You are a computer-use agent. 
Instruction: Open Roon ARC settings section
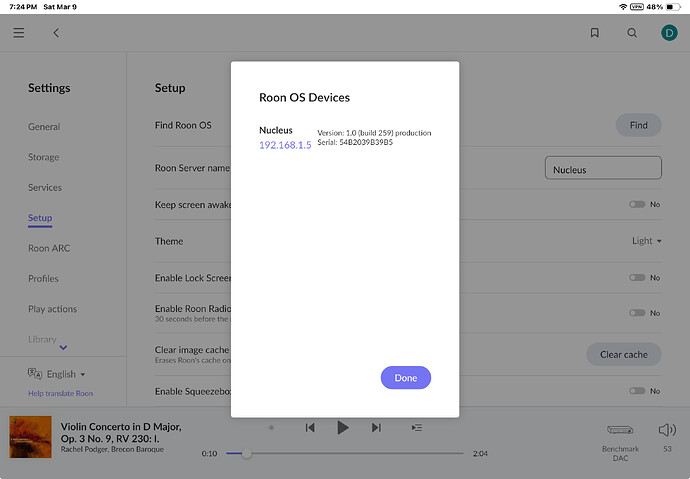click(49, 248)
